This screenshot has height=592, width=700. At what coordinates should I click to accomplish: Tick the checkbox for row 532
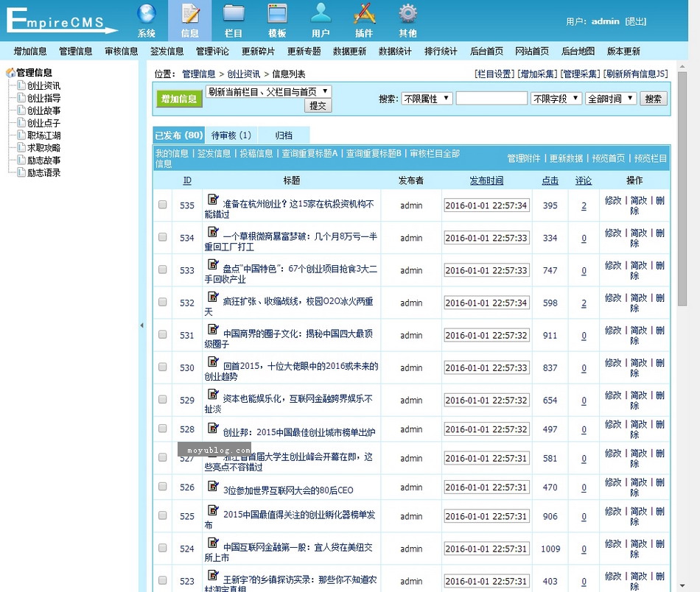(163, 302)
